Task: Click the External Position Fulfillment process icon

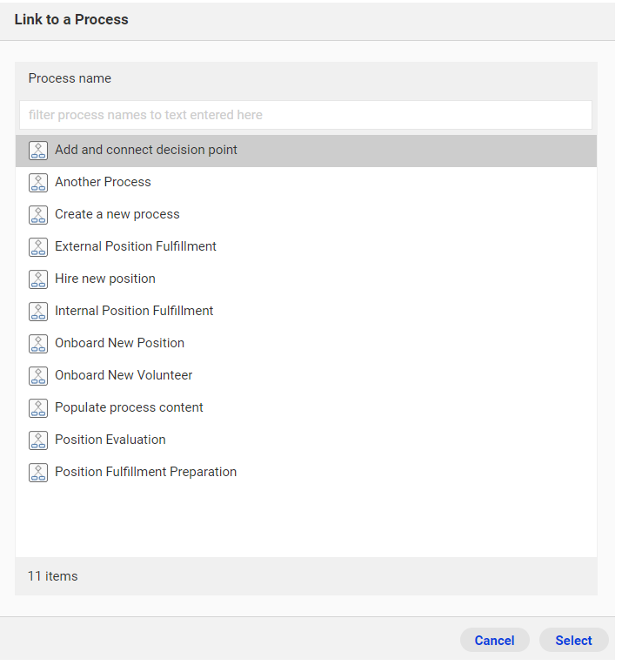Action: [x=38, y=248]
